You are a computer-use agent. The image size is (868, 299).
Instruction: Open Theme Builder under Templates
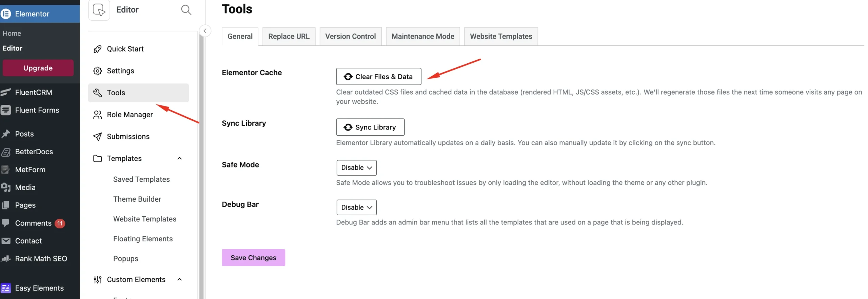pyautogui.click(x=137, y=199)
